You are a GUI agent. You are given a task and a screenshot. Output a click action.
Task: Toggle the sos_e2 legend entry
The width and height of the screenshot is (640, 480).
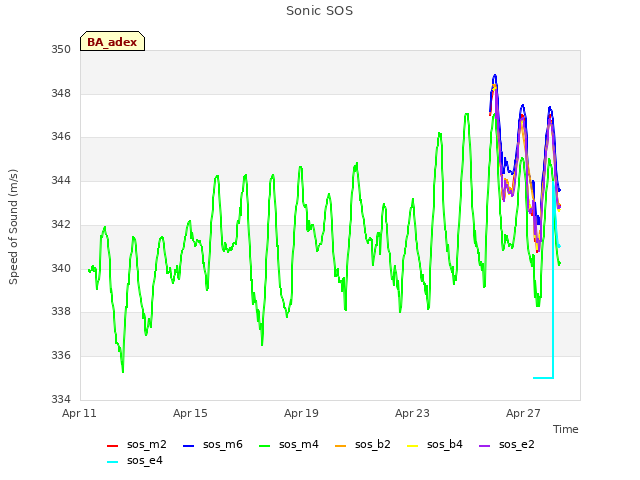coord(507,444)
